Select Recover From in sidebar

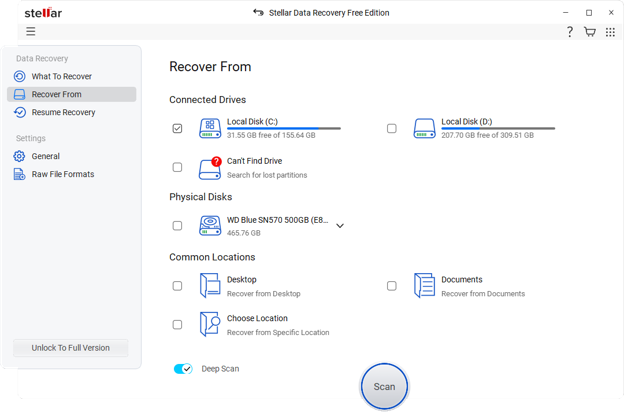pyautogui.click(x=72, y=94)
